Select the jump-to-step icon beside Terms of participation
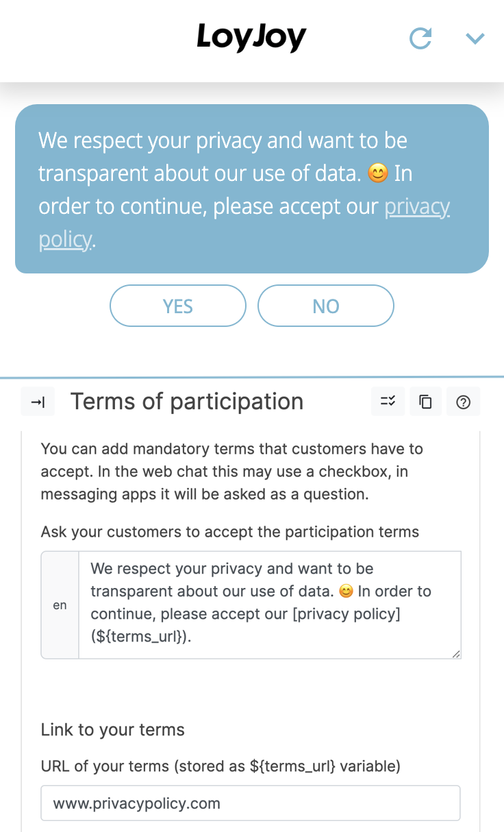The width and height of the screenshot is (504, 832). (x=38, y=401)
